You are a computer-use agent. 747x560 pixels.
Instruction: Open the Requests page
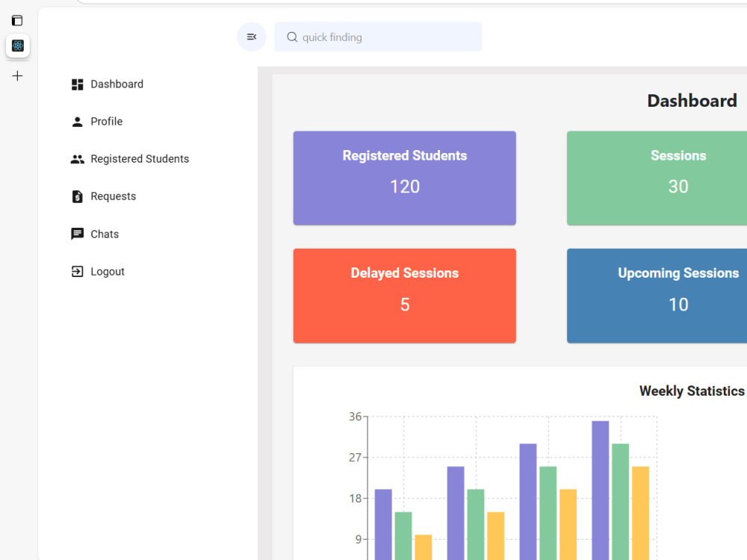pos(113,196)
